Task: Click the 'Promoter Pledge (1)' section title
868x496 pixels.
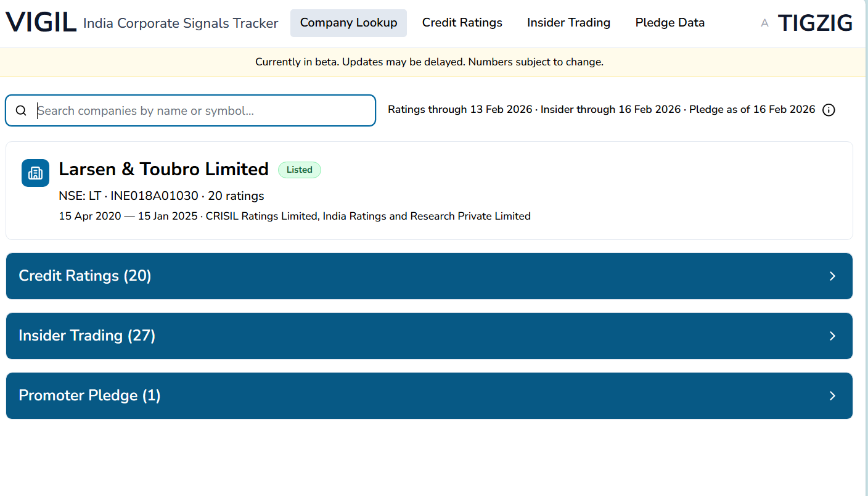Action: (90, 395)
